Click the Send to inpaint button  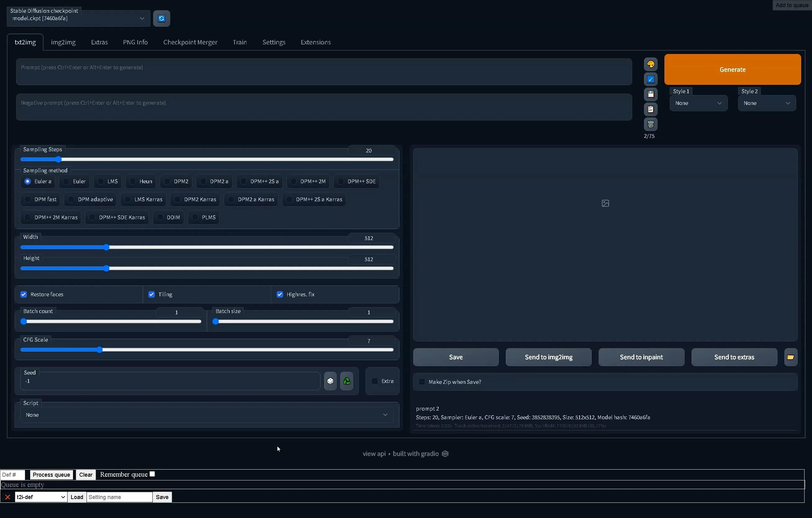tap(641, 357)
